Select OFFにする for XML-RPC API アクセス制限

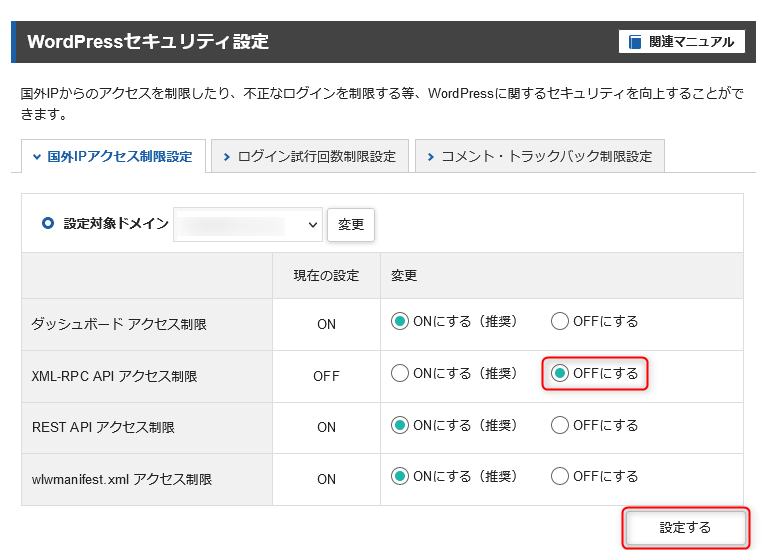pos(559,374)
